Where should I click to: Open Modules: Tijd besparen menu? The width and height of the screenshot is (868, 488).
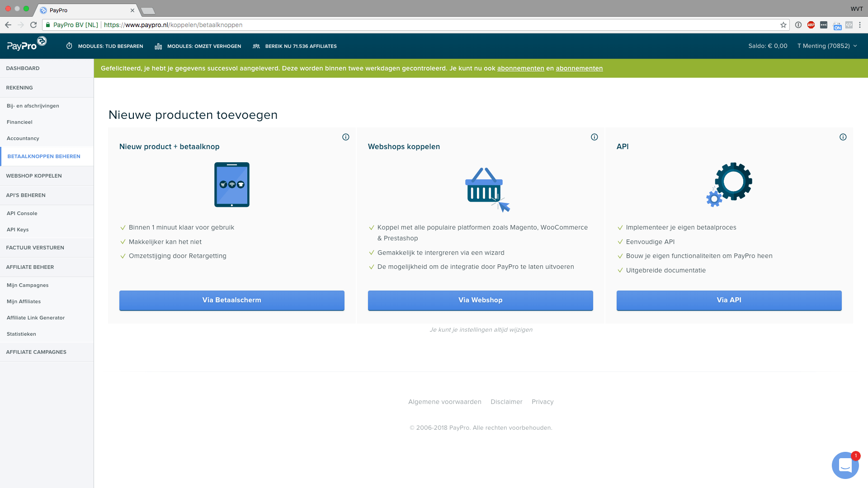pyautogui.click(x=110, y=46)
